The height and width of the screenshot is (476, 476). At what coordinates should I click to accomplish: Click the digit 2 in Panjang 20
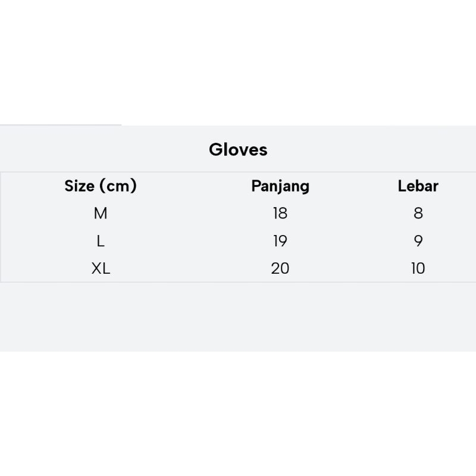(x=275, y=268)
